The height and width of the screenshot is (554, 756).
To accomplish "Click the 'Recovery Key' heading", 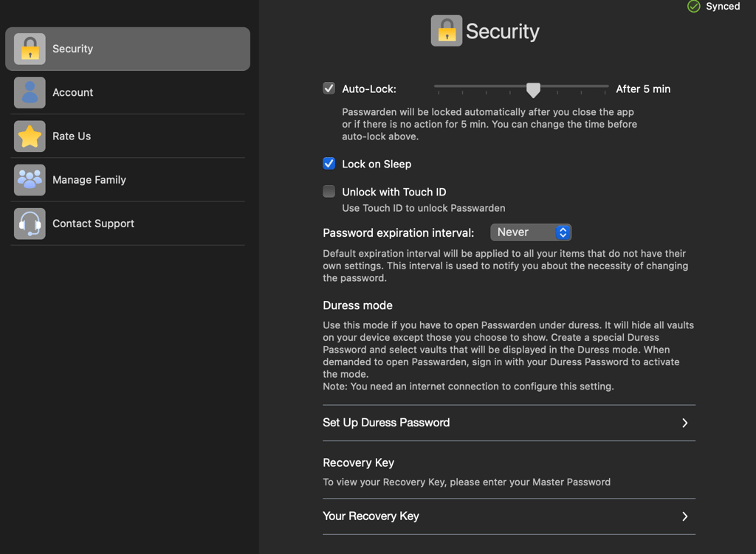I will [358, 463].
